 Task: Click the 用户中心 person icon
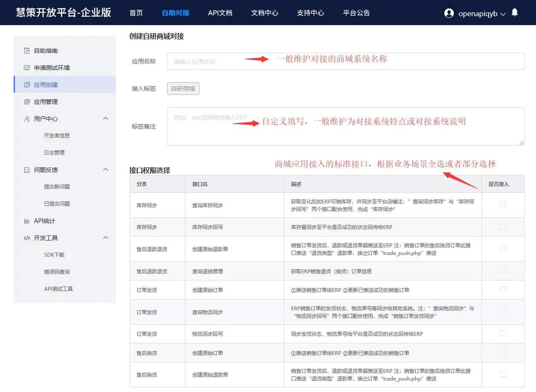coord(27,119)
